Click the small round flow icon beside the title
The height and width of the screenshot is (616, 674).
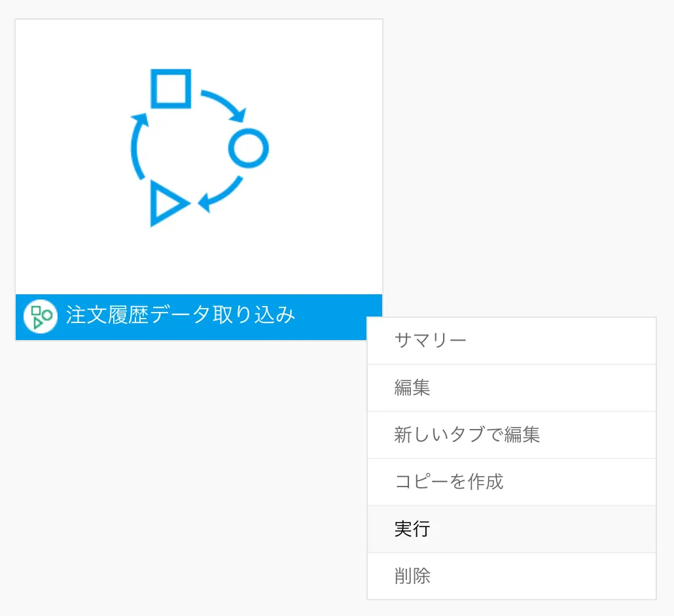click(x=41, y=317)
